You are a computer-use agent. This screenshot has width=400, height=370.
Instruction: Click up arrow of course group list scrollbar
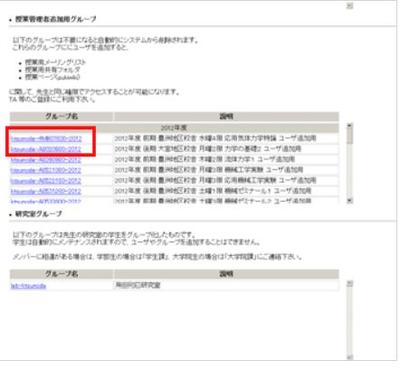[349, 126]
